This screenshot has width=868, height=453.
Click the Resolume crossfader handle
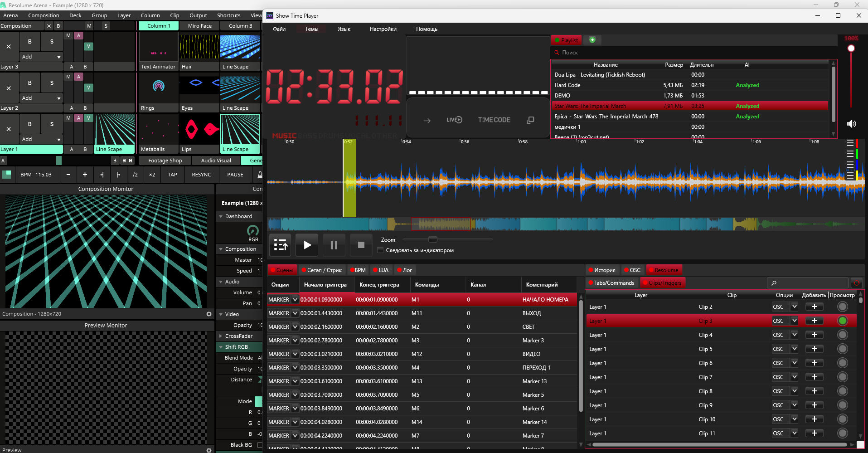click(59, 161)
